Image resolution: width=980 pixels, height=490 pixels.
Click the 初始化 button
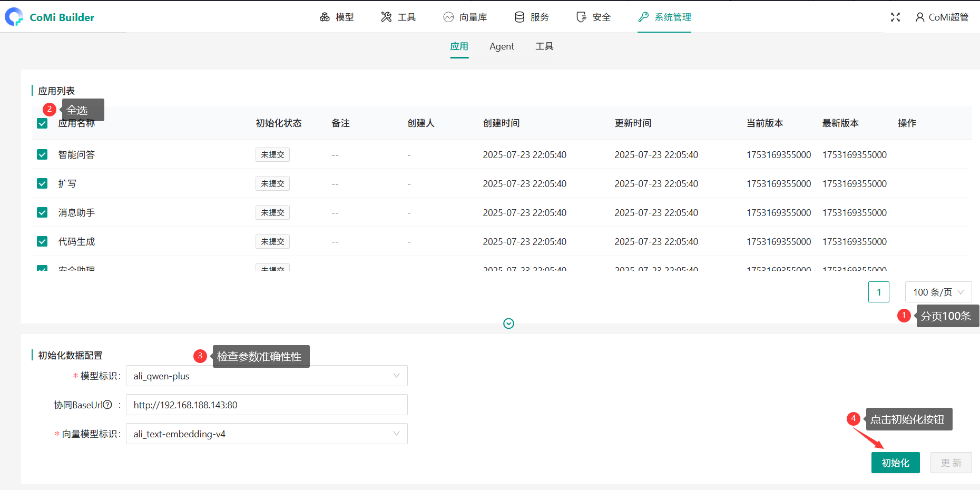coord(895,463)
